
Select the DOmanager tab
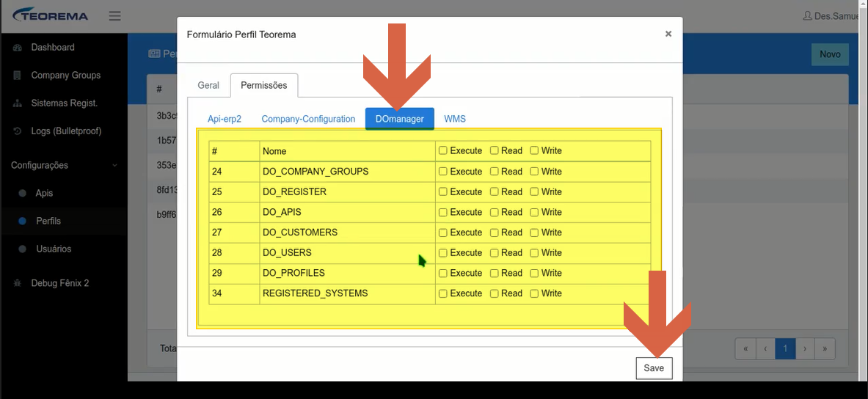pos(400,118)
